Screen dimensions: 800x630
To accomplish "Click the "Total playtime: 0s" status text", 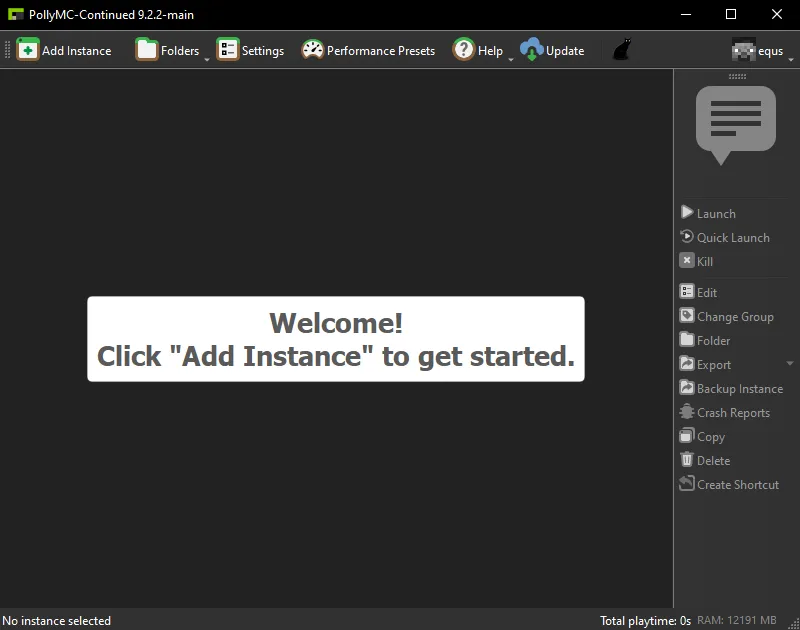I will (645, 620).
